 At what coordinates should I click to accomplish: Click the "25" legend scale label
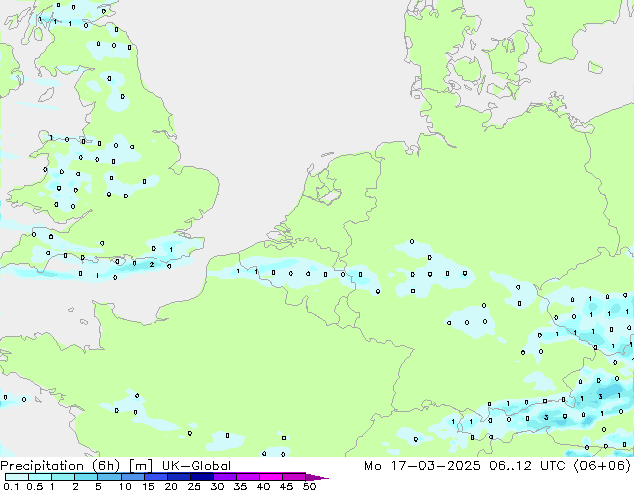[194, 486]
